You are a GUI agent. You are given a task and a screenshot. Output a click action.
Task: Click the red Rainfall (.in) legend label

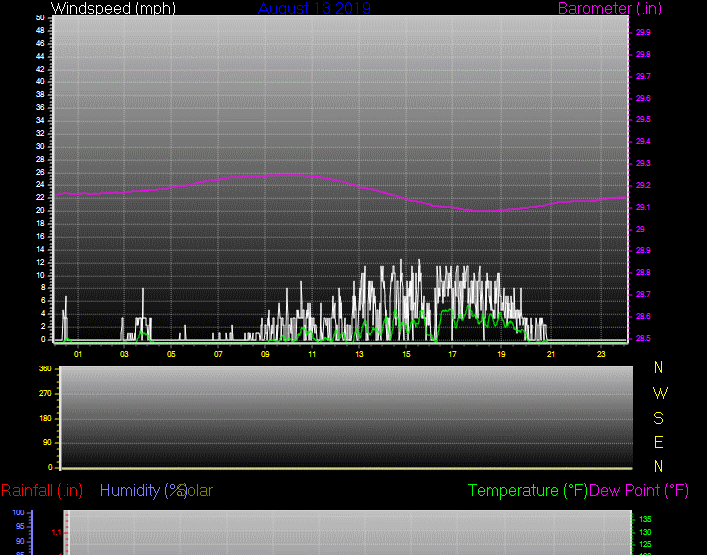click(42, 491)
